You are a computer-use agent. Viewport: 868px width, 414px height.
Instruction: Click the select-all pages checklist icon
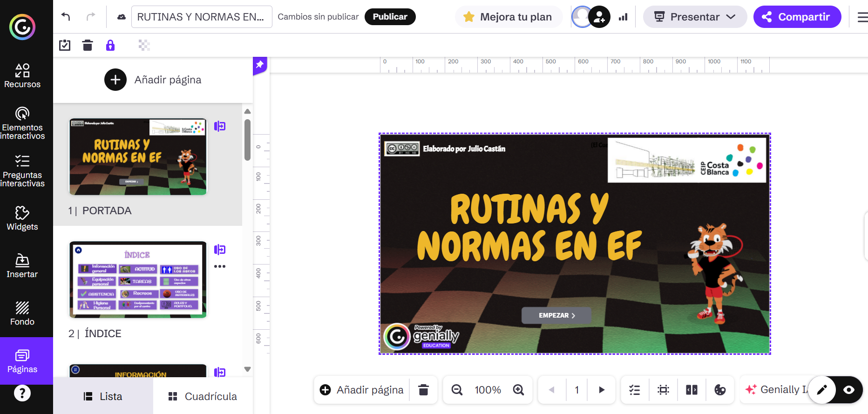(x=65, y=45)
